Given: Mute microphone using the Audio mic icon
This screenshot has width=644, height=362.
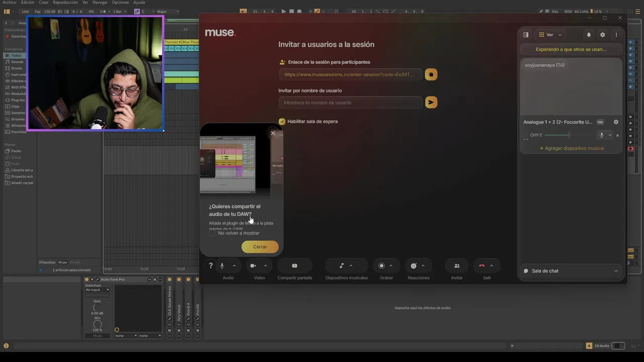Looking at the screenshot, I should coord(222,265).
